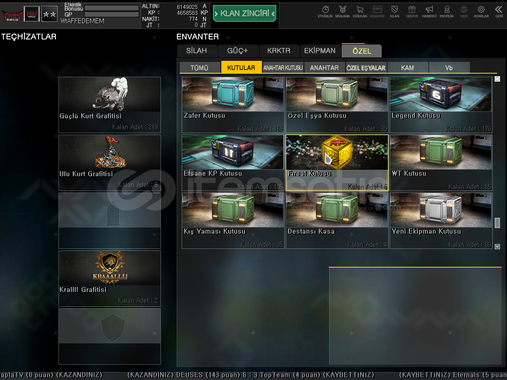The height and width of the screenshot is (380, 507).
Task: Open the Ayarlar gear icon
Action: click(481, 11)
